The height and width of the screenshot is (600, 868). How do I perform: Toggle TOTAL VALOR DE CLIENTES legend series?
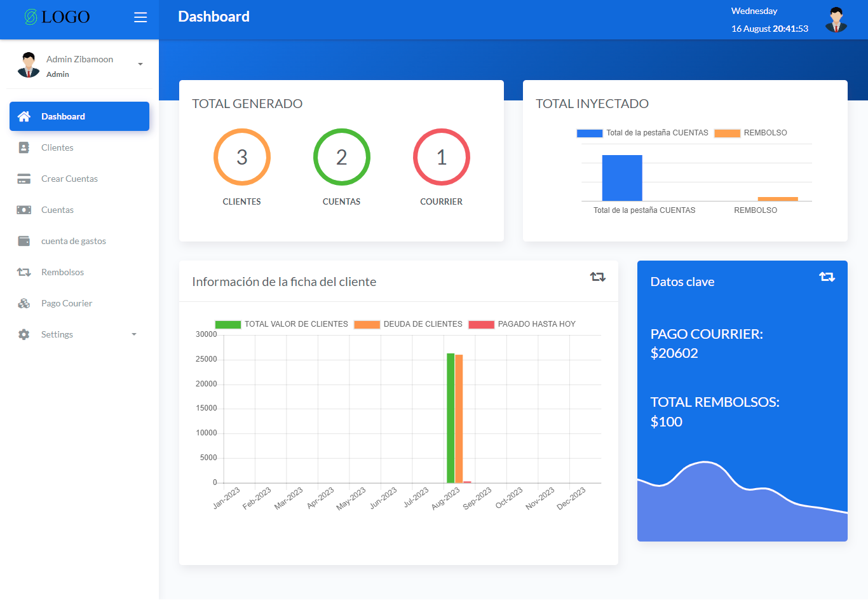(228, 324)
